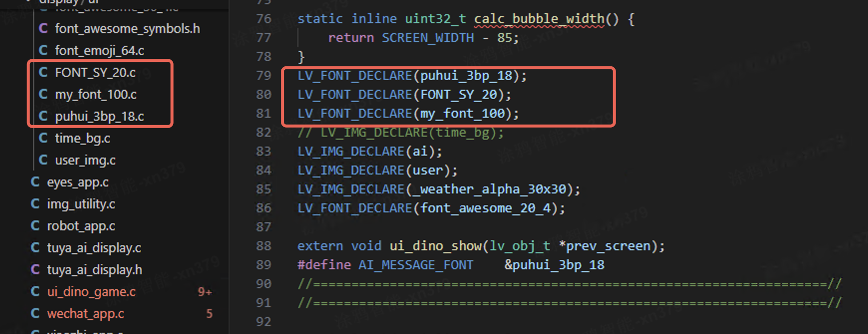Open img_utility.c file
This screenshot has width=868, height=334.
pyautogui.click(x=81, y=204)
